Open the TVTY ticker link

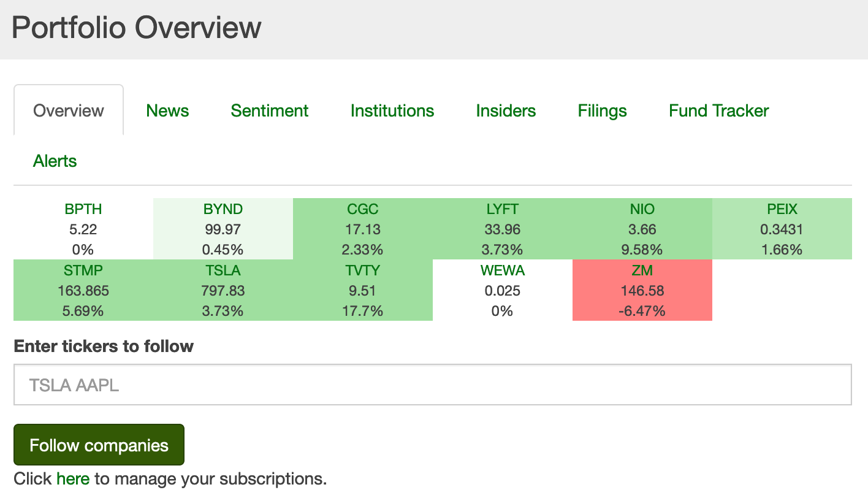pyautogui.click(x=363, y=270)
